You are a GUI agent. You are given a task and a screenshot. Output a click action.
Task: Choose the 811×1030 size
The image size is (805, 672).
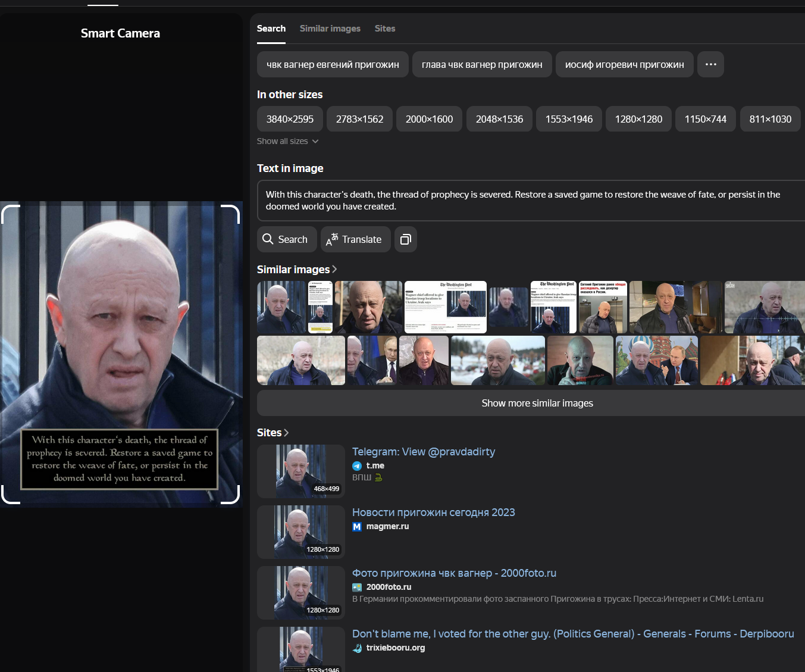[x=770, y=119]
